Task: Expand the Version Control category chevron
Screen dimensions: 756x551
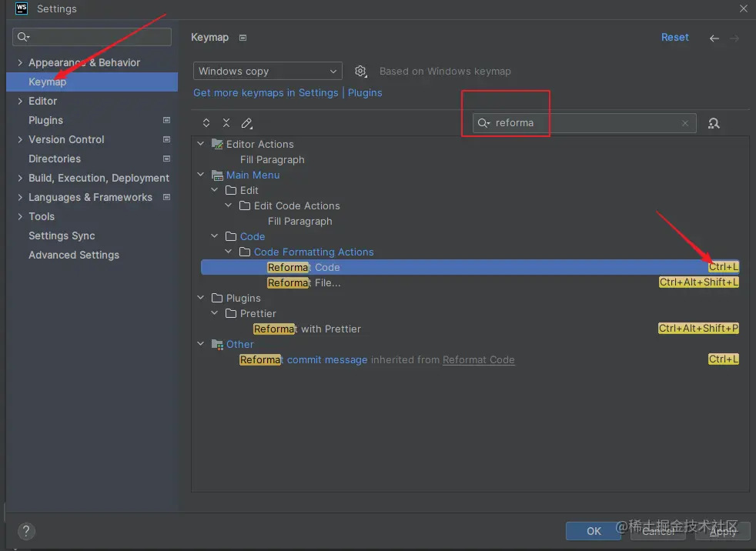Action: 20,140
